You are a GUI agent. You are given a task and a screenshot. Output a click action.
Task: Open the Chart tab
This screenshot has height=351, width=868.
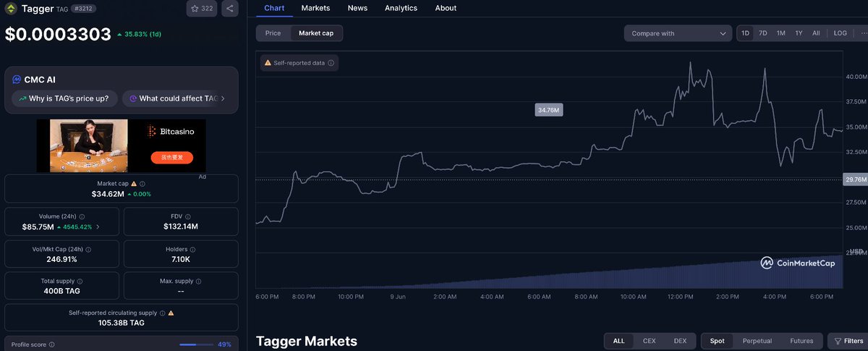[x=274, y=8]
